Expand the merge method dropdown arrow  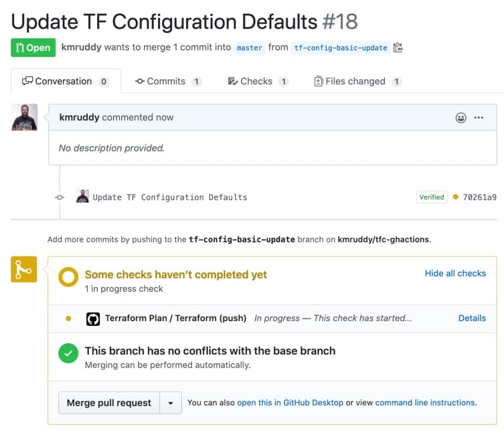click(x=171, y=403)
